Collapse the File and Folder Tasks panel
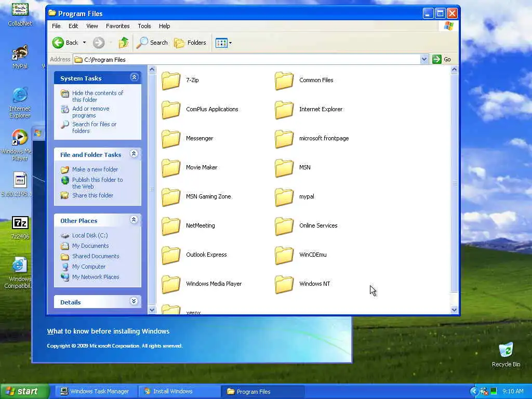The width and height of the screenshot is (532, 399). tap(134, 154)
